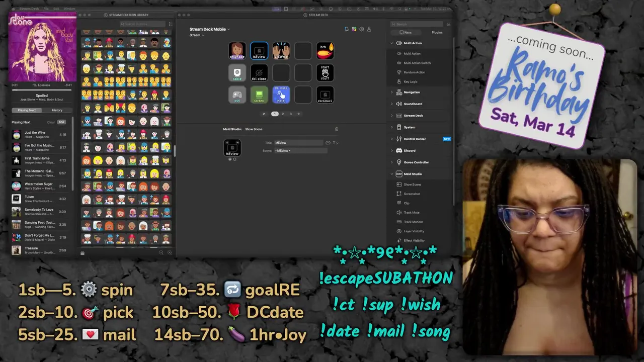
Task: Select the DC mute hold key
Action: 281,95
